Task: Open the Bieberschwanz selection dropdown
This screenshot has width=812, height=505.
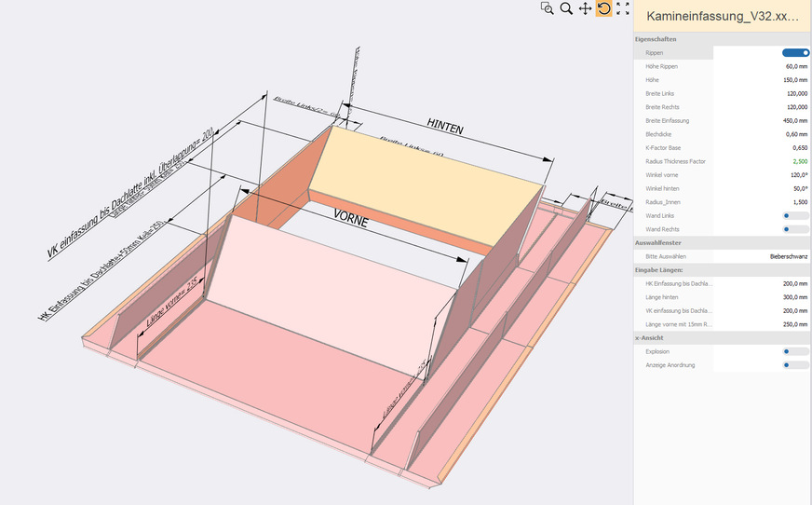Action: [x=788, y=255]
